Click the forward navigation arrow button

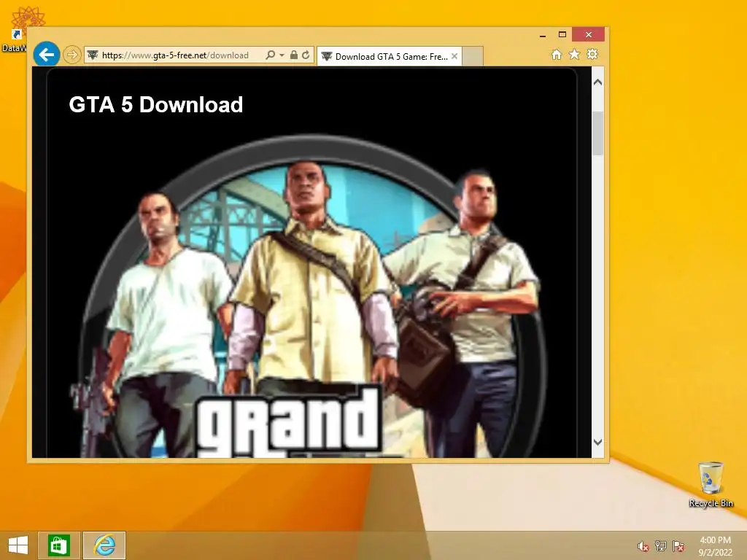pos(72,55)
